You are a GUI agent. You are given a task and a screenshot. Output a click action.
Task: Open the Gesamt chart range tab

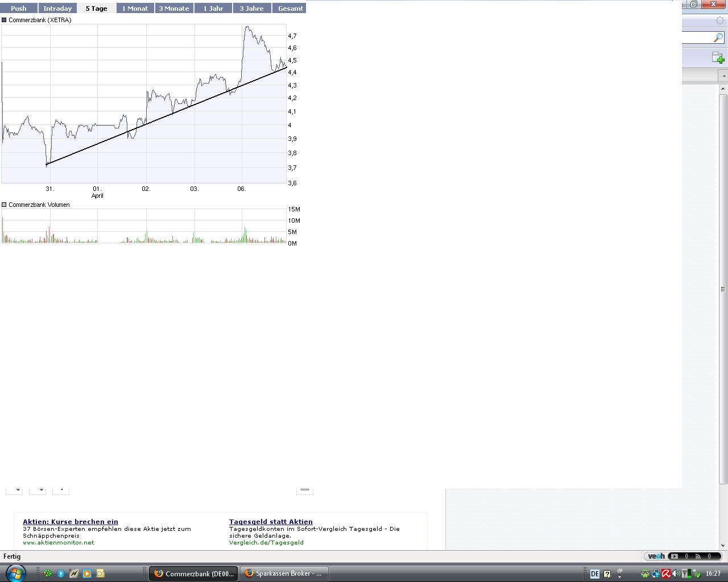pyautogui.click(x=290, y=9)
